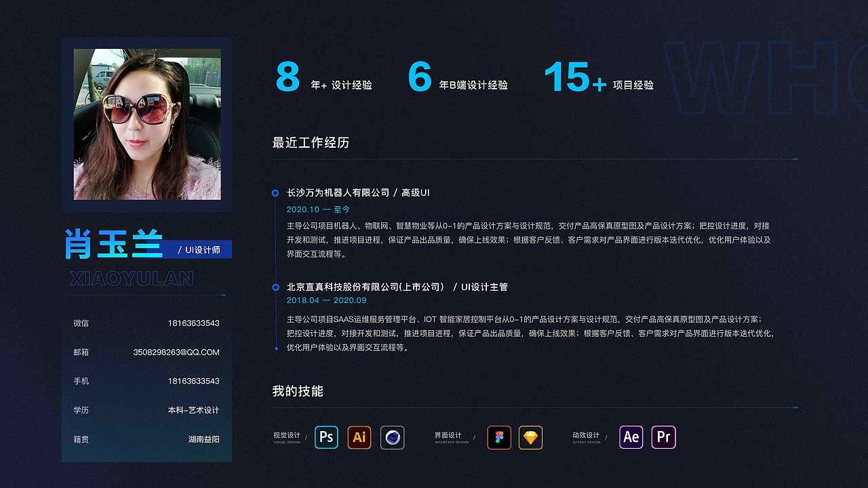Click the 15+ statistic

(575, 77)
